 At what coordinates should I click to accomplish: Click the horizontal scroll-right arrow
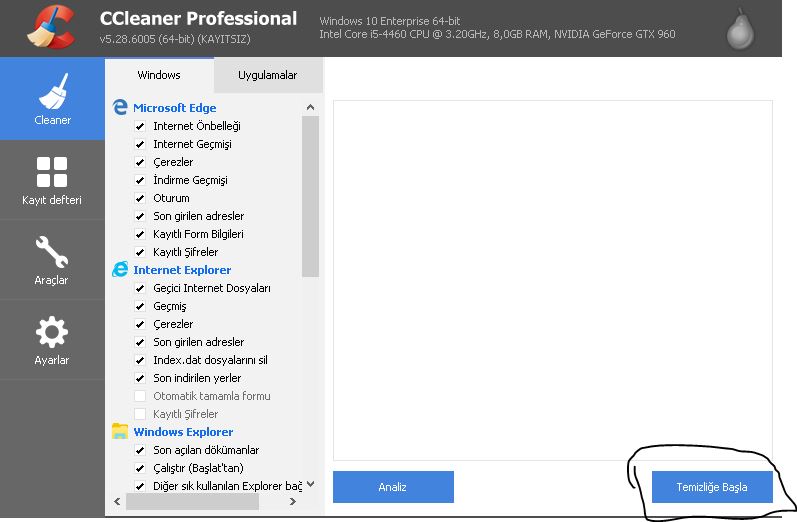(x=293, y=501)
